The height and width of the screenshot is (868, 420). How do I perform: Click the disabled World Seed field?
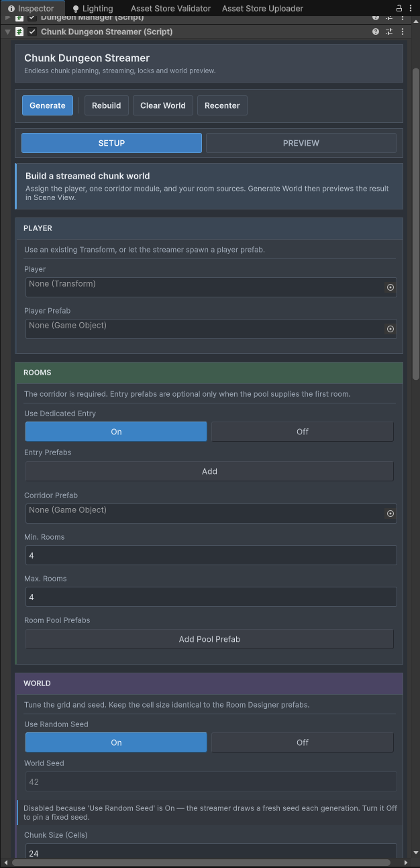[211, 781]
